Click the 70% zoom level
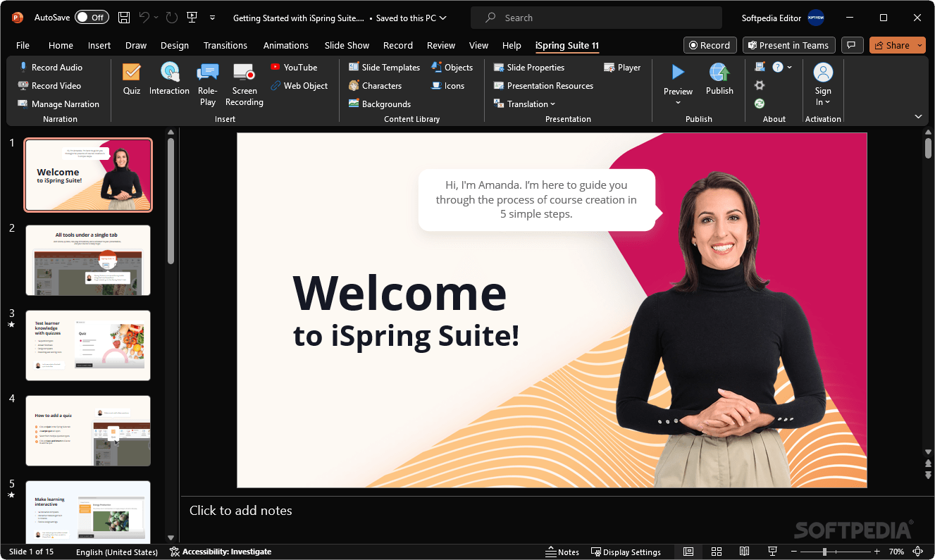Viewport: 935px width, 560px height. click(x=896, y=552)
